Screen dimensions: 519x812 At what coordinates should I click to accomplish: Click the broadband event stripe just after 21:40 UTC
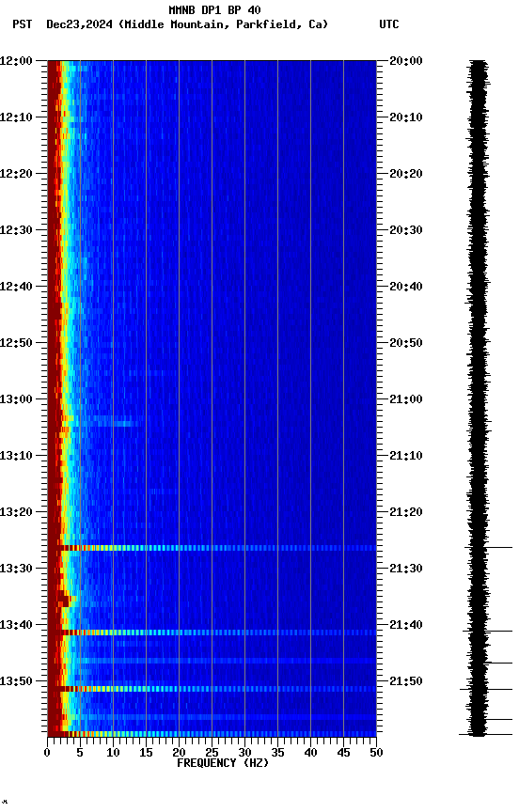(x=212, y=632)
